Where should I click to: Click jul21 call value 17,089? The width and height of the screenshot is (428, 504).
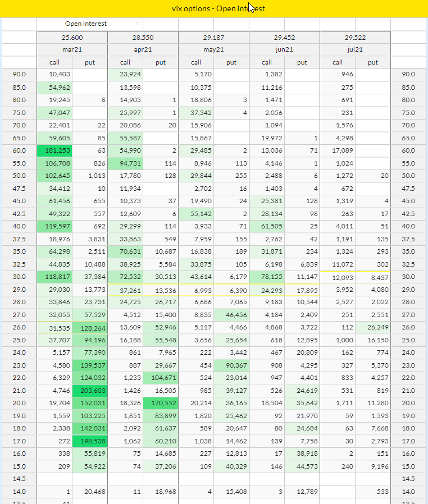tap(338, 150)
